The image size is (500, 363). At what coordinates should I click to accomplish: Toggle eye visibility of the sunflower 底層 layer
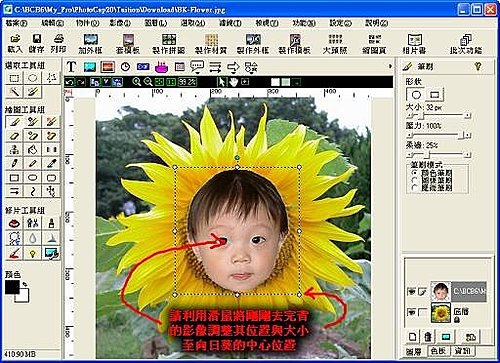coord(411,312)
